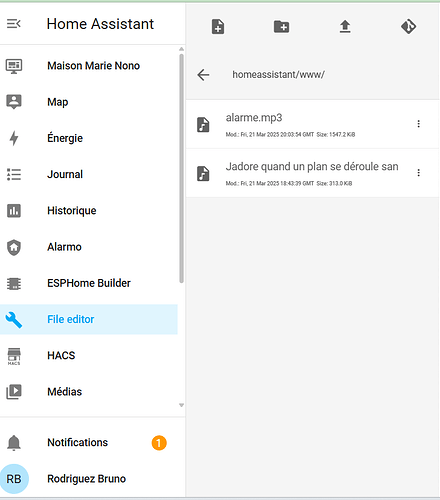Screen dimensions: 440x500
Task: Click the upload file icon
Action: [x=345, y=26]
